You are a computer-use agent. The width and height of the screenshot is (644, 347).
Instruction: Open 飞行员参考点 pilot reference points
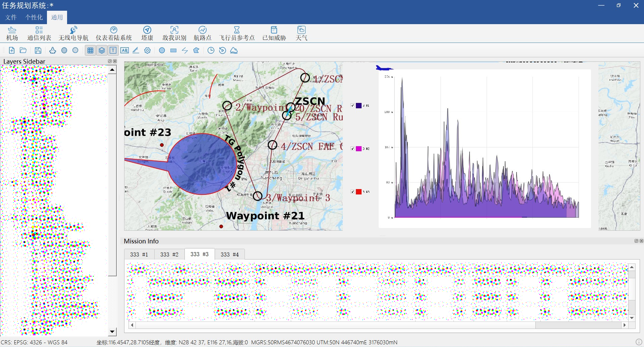[x=237, y=33]
